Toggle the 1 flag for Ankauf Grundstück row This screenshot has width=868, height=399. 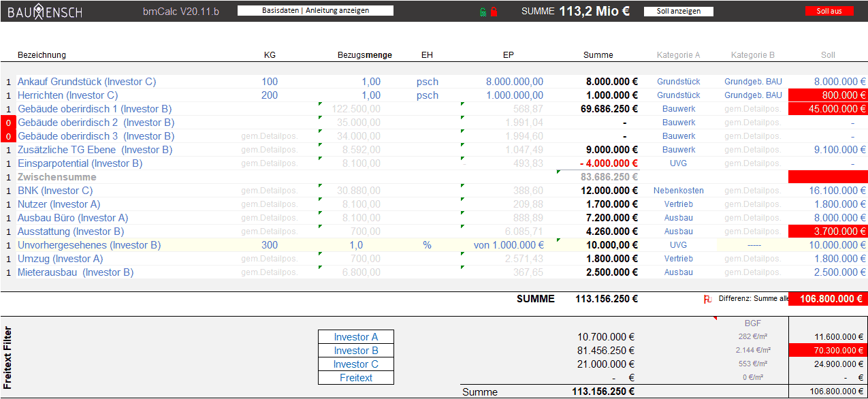point(8,82)
